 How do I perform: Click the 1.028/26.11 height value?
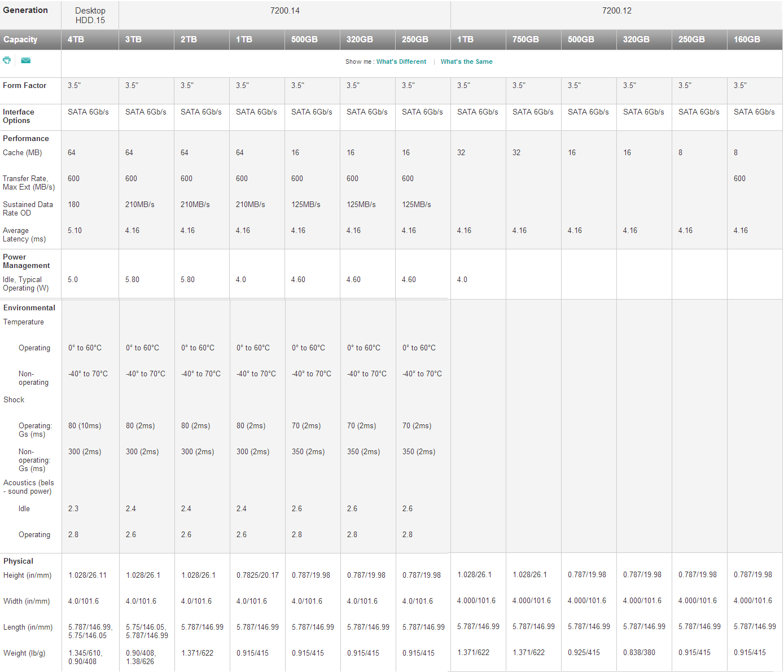[87, 575]
